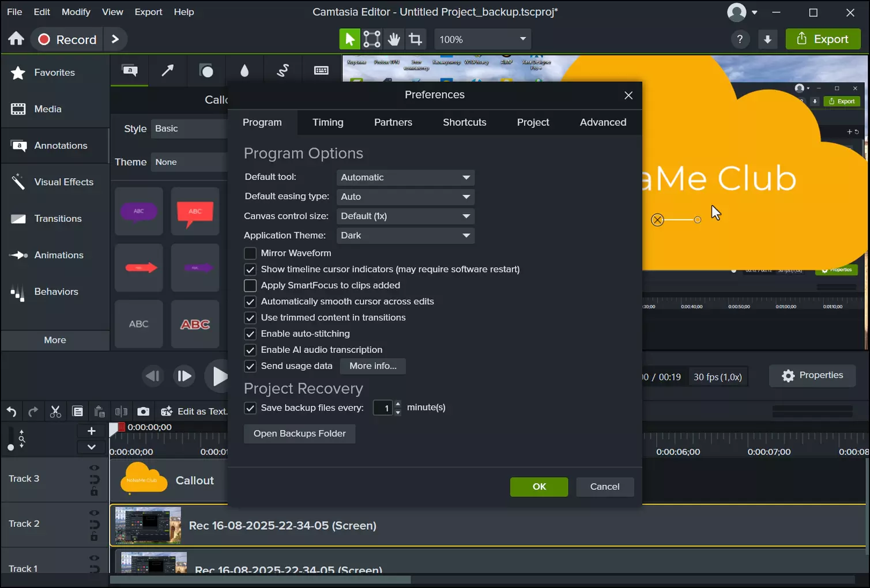
Task: Switch to the Shortcuts tab
Action: pos(464,122)
